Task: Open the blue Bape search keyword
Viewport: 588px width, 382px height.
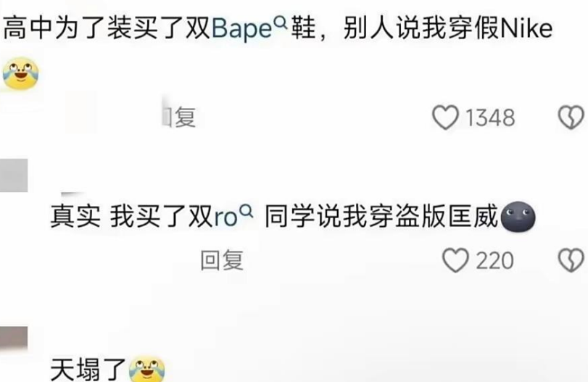Action: 242,29
